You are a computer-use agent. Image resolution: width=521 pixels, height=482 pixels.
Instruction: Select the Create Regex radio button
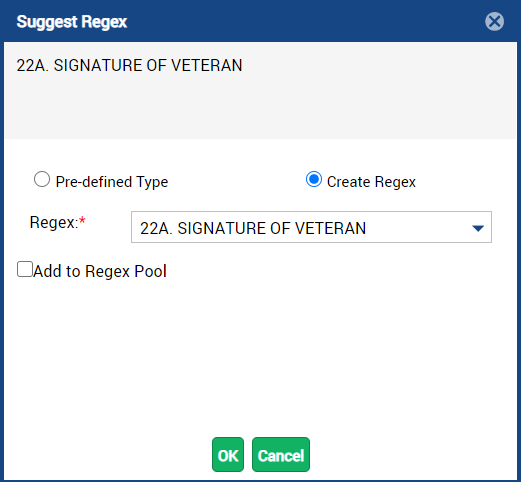tap(314, 179)
